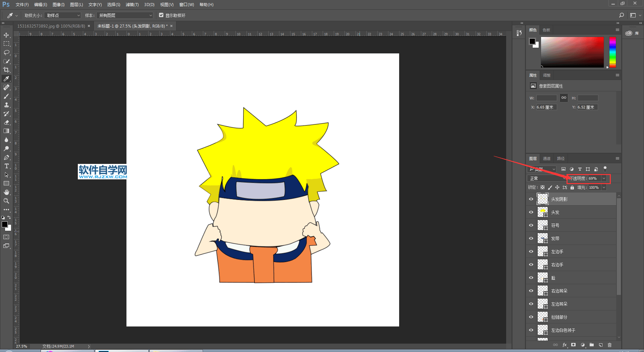
Task: Uncheck the 显示取样环 checkbox
Action: pos(161,15)
